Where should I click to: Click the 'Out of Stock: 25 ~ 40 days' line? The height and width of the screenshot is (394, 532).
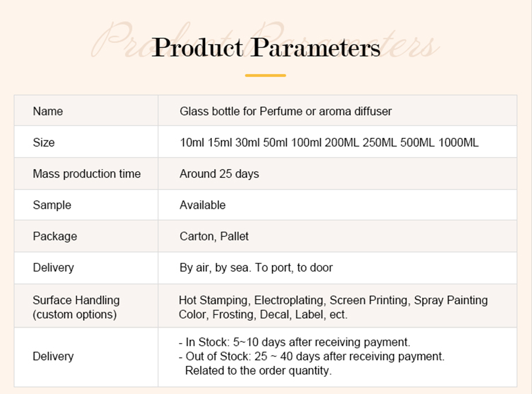click(311, 356)
